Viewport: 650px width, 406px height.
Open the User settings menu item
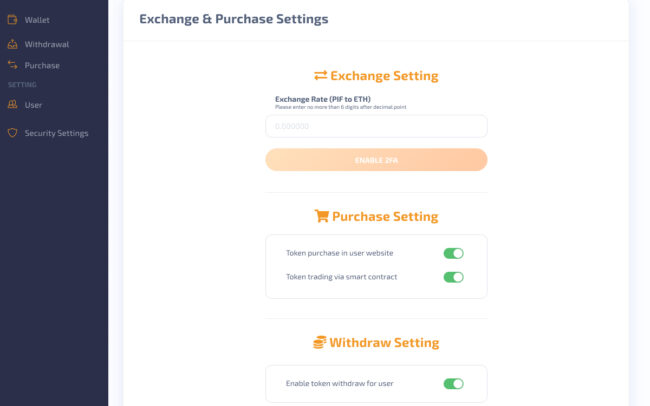[x=33, y=104]
